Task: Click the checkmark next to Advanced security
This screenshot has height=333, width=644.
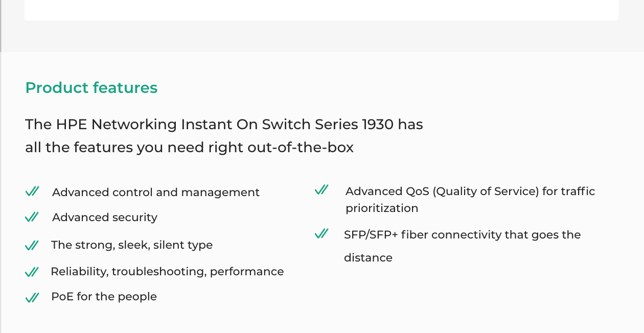Action: (x=32, y=217)
